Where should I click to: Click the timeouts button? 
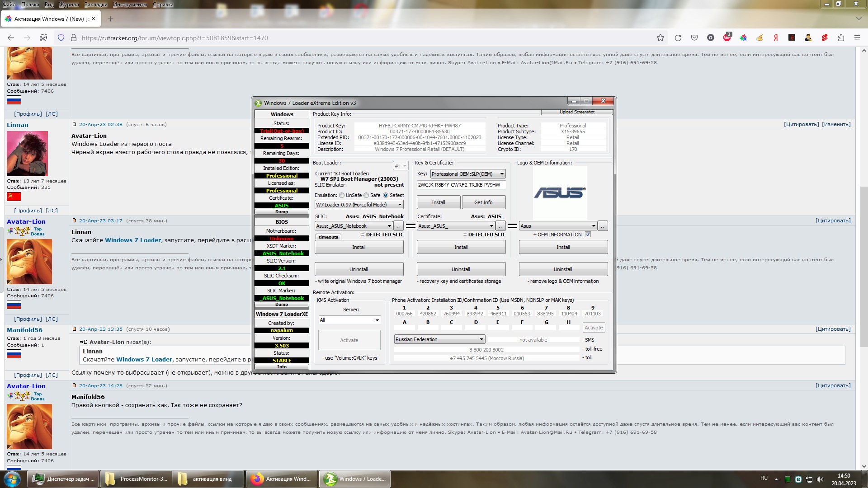pos(328,237)
